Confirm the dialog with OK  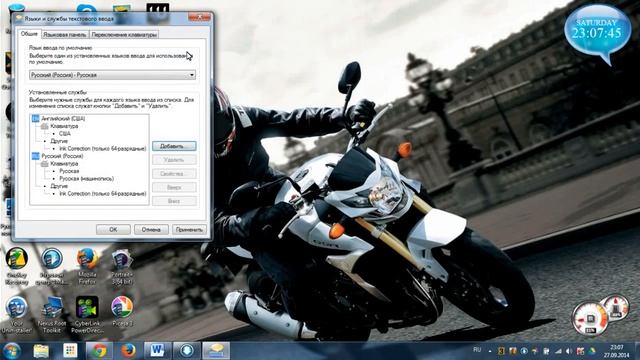tap(113, 229)
